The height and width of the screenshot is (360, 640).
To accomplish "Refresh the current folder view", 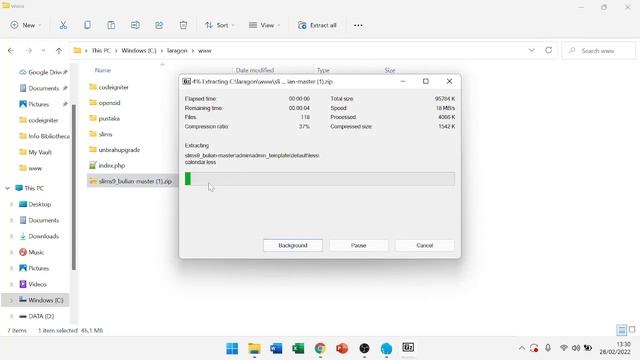I will tap(549, 50).
